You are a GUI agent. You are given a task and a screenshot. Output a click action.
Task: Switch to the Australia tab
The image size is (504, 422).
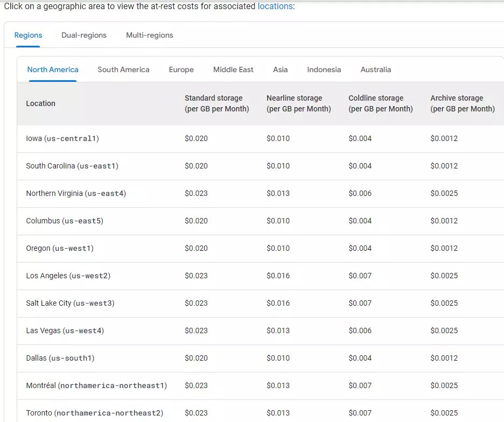375,69
